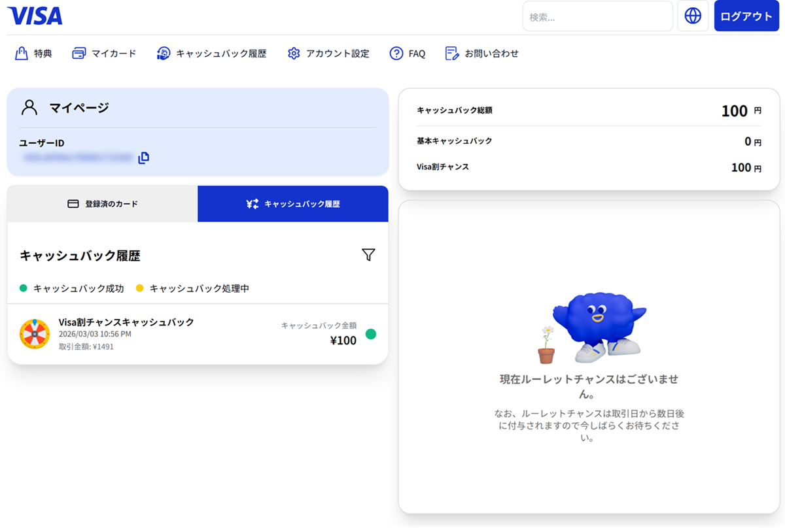Open キャッシュバック履歴 in the navigation menu

pos(221,54)
